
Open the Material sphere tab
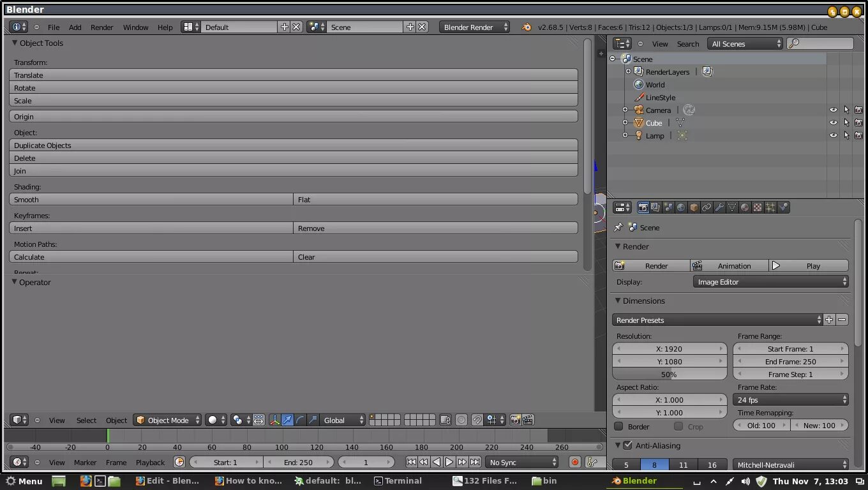click(745, 207)
